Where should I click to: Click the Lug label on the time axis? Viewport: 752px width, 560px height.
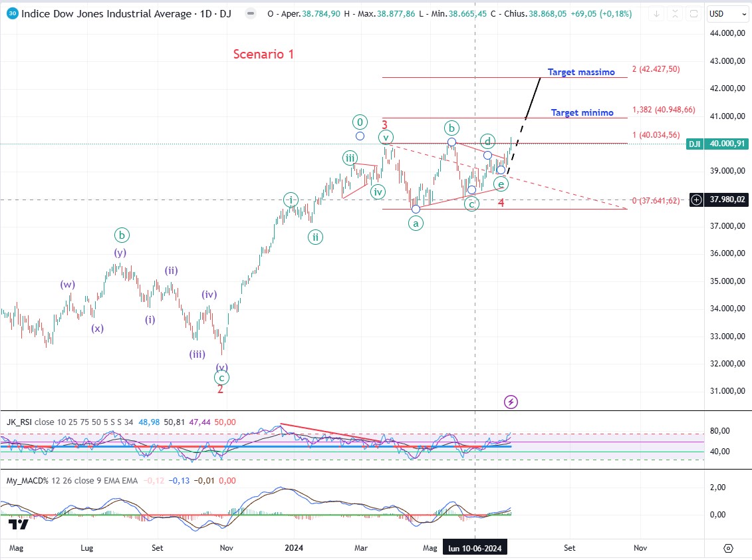pyautogui.click(x=87, y=548)
